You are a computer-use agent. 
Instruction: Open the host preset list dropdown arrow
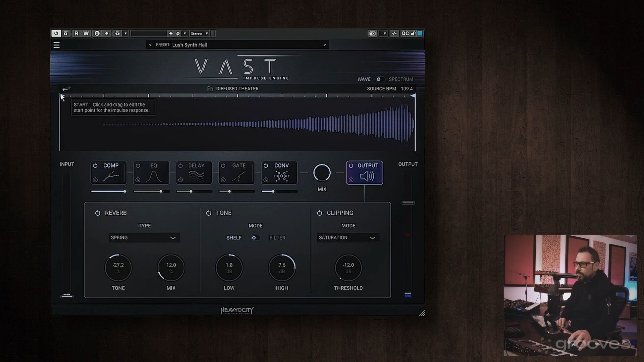click(185, 33)
